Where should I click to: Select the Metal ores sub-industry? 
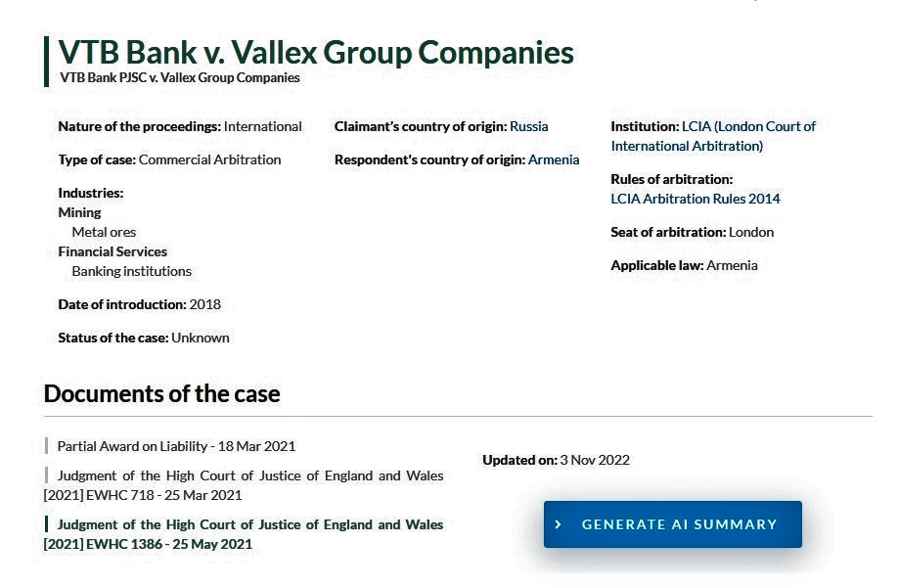(x=104, y=232)
